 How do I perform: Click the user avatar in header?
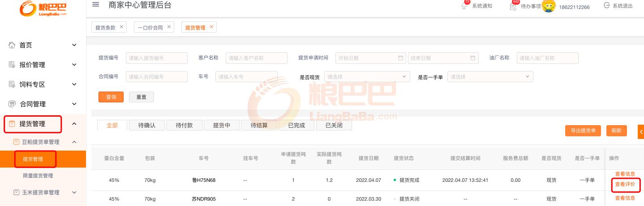549,6
